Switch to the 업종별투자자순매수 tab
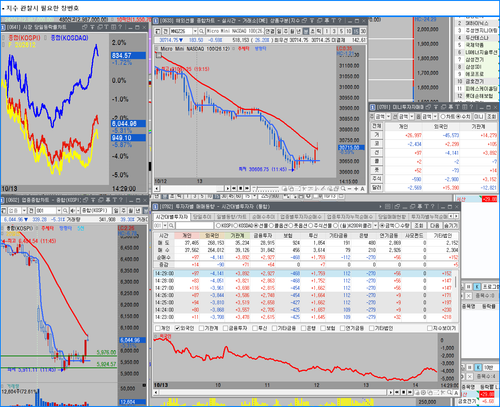The image size is (500, 407). click(x=301, y=217)
